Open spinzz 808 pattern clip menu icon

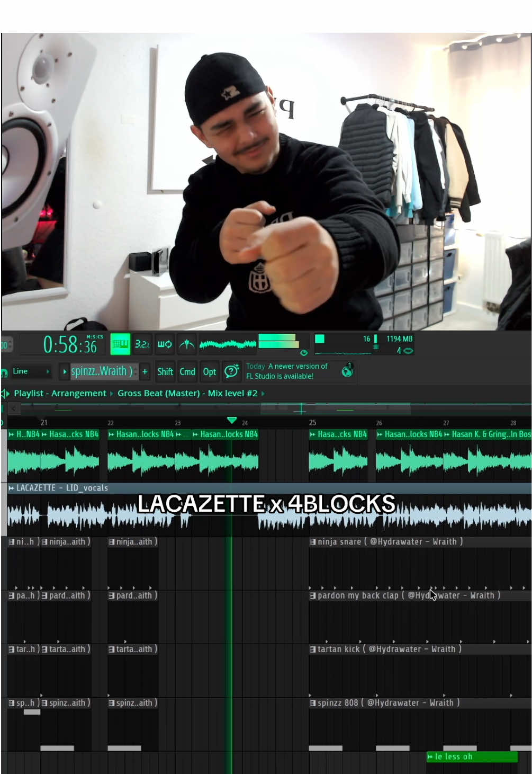click(x=313, y=703)
